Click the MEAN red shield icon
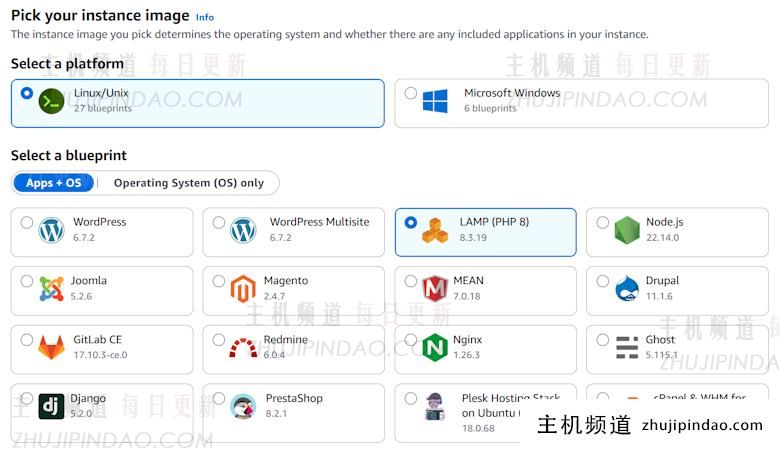 435,289
